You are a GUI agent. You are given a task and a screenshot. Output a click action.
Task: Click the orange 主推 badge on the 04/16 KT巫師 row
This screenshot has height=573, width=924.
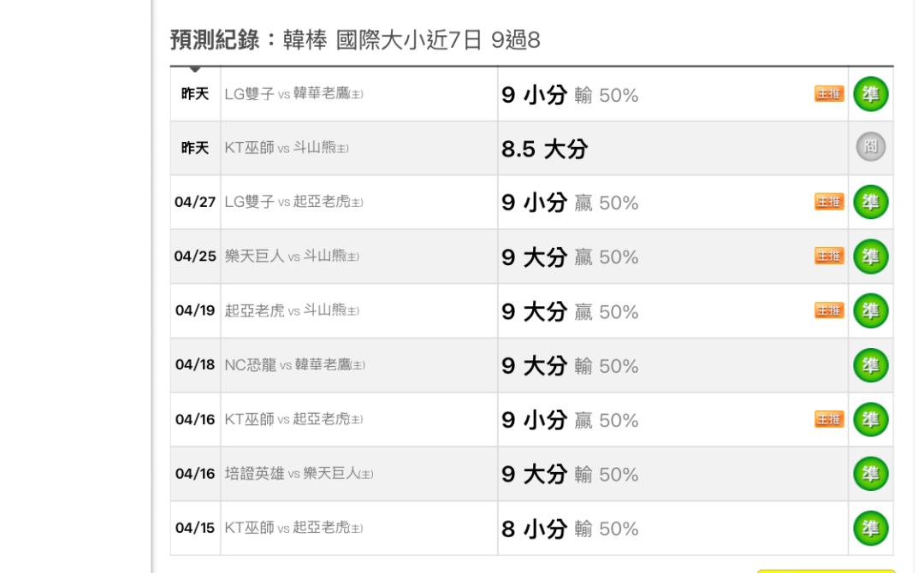[x=828, y=420]
